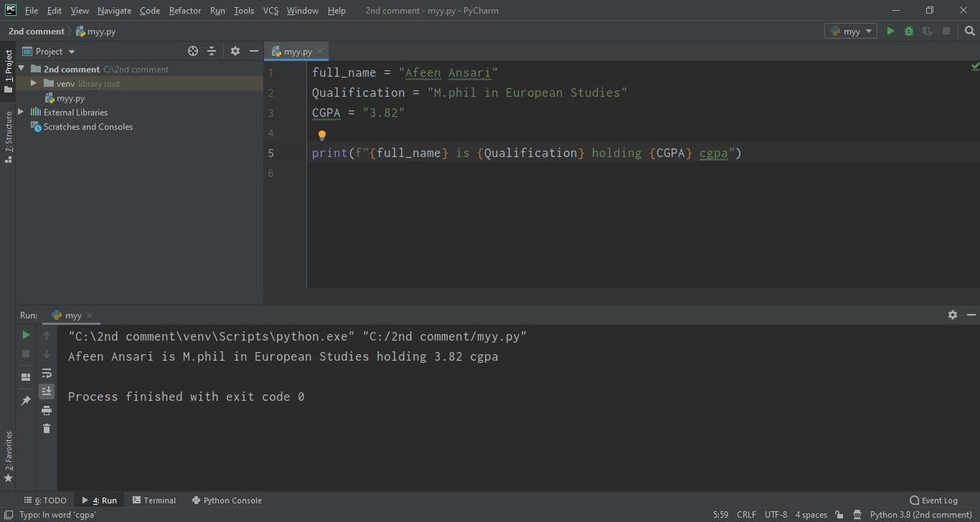Viewport: 980px width, 522px height.
Task: Run myy with the green toolbar play button
Action: click(890, 31)
